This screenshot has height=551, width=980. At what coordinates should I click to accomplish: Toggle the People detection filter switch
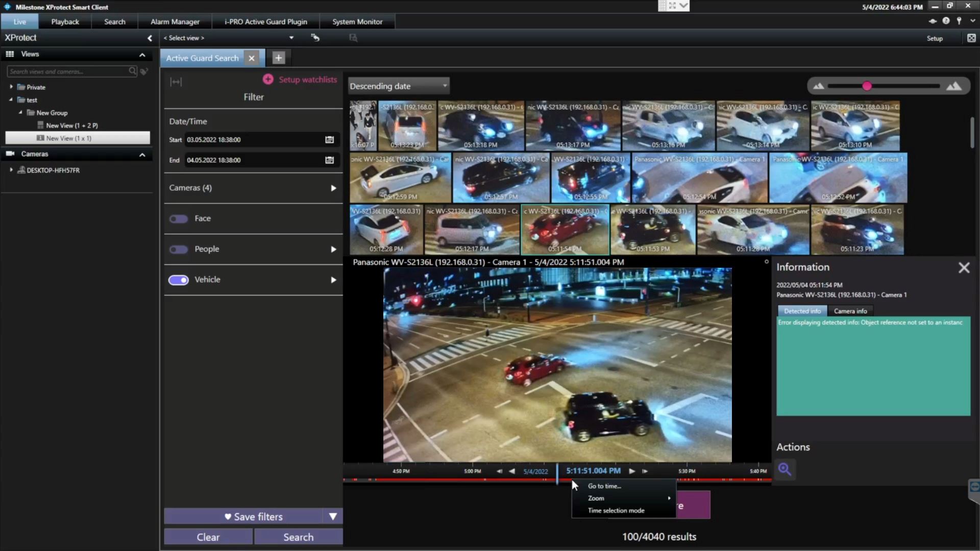coord(178,248)
